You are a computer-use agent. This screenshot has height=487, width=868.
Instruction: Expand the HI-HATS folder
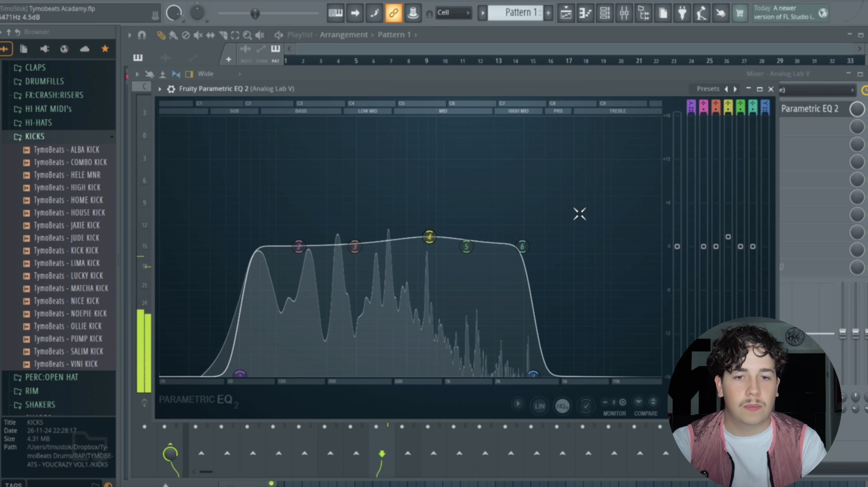(x=38, y=123)
